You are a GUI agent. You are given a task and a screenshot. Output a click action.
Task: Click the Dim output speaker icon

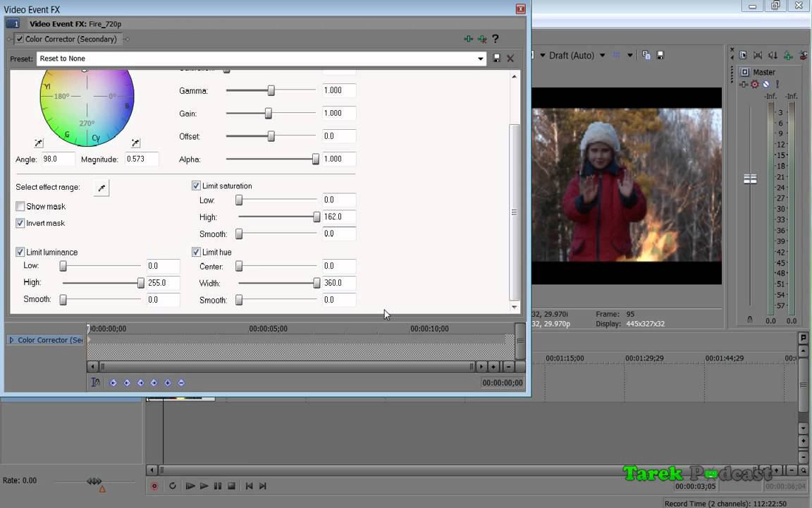[773, 55]
